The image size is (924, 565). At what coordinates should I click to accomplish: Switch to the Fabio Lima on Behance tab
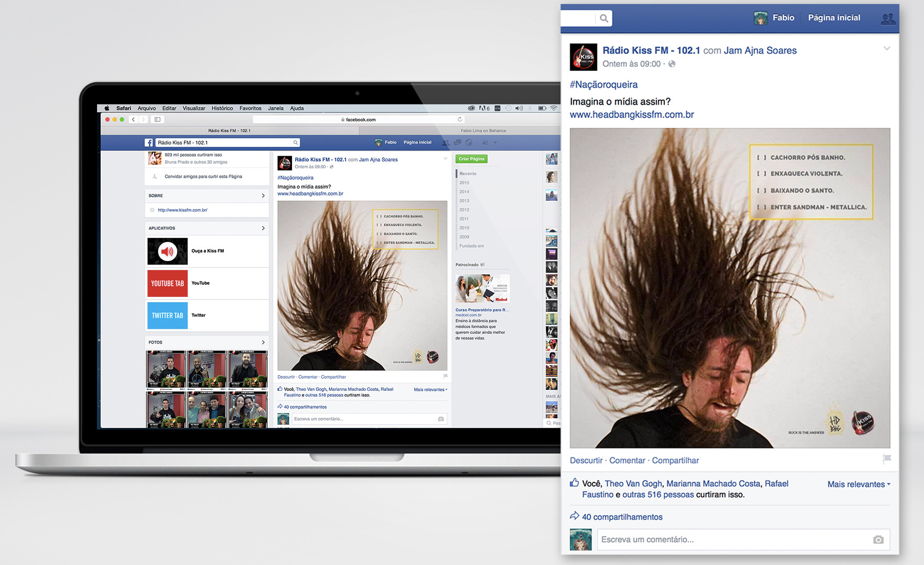[483, 130]
